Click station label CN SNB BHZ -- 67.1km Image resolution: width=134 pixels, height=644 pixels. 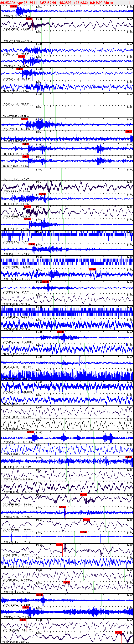[x=16, y=179]
